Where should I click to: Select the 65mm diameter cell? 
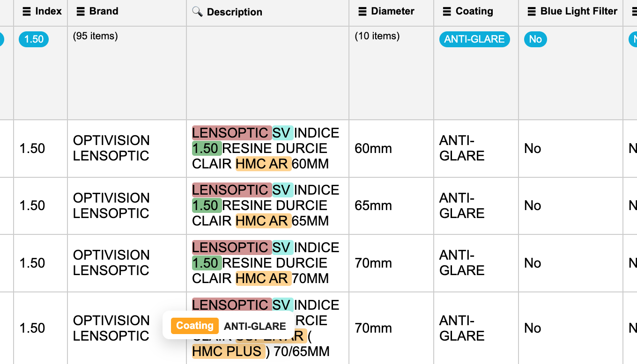pos(373,206)
